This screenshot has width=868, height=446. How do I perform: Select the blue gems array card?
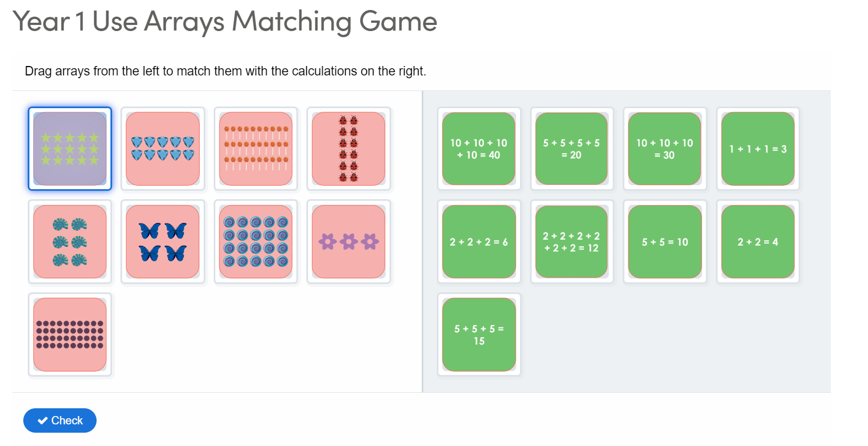tap(163, 148)
